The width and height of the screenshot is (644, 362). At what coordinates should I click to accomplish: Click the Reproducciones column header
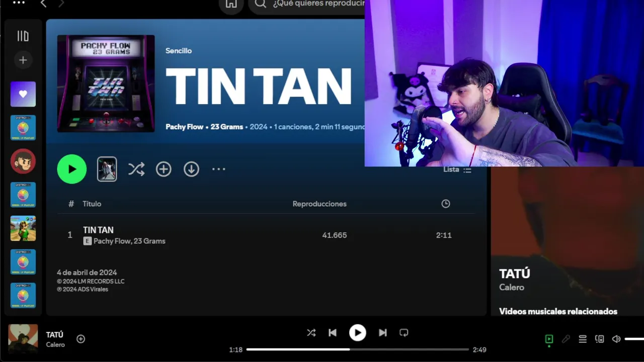[x=319, y=204]
